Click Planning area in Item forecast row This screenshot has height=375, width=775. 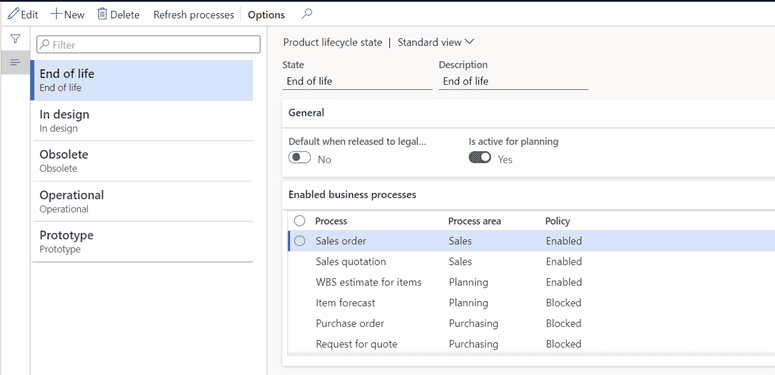469,302
